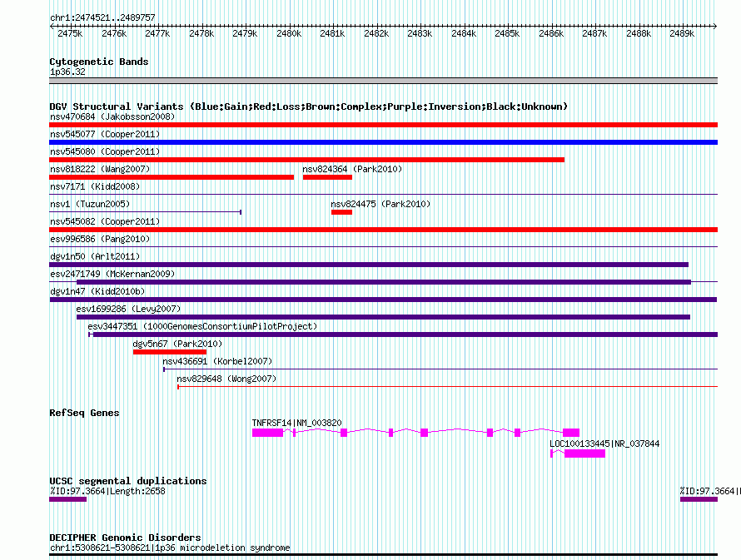741x560 pixels.
Task: Click the nsv545080 (Cooper2011) variant bar
Action: click(x=306, y=160)
